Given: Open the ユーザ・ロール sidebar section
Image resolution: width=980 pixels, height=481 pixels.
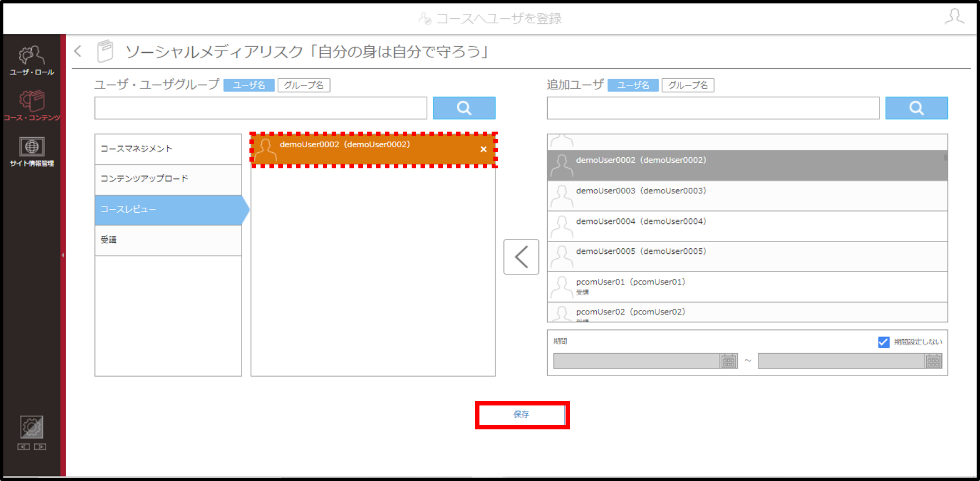Looking at the screenshot, I should (x=32, y=61).
